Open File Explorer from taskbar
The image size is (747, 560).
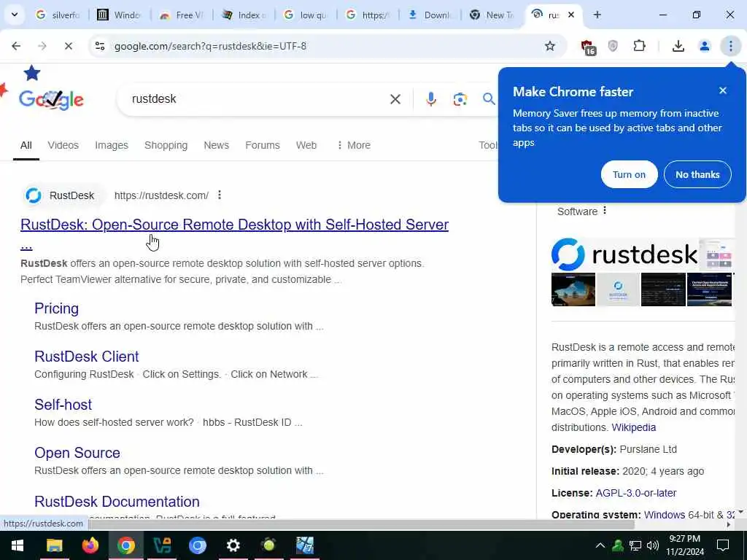54,545
